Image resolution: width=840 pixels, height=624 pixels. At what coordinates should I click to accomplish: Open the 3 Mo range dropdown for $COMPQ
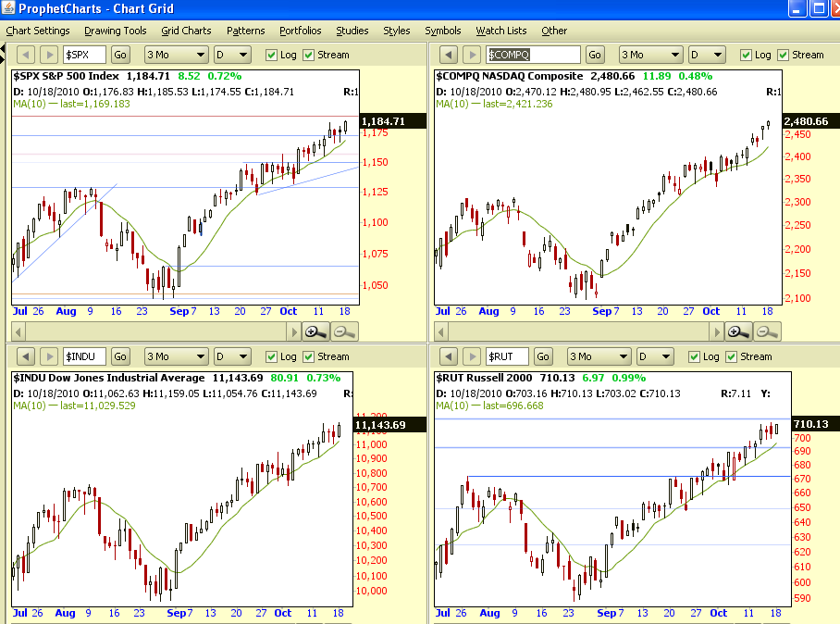coord(651,55)
